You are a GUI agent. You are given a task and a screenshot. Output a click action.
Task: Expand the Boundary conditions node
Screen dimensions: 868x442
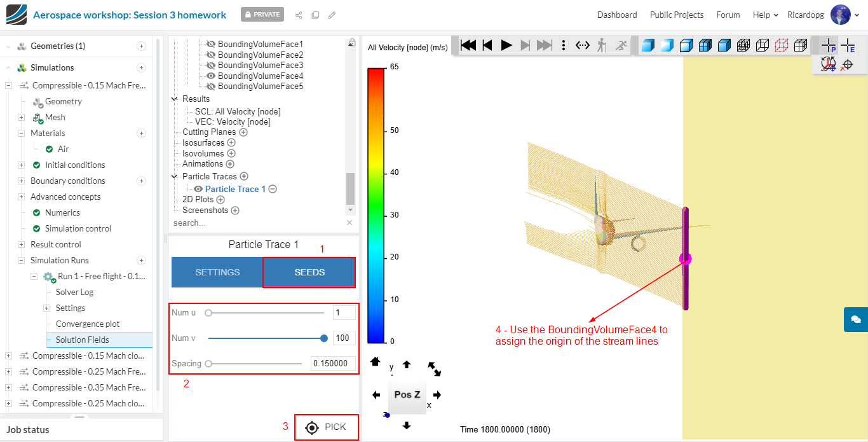[x=21, y=181]
